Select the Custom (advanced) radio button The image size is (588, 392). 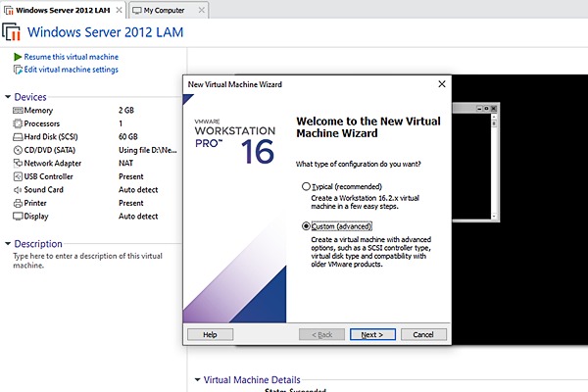click(306, 226)
